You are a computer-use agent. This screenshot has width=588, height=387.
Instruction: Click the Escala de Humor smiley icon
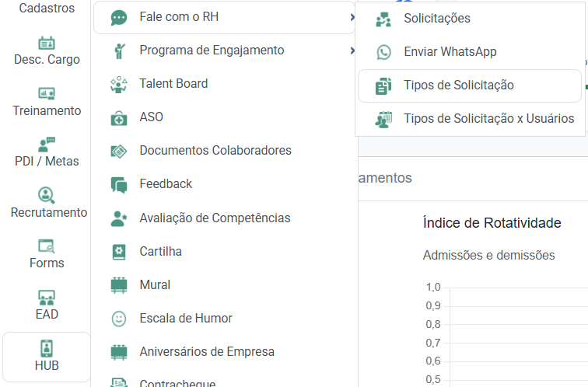119,319
